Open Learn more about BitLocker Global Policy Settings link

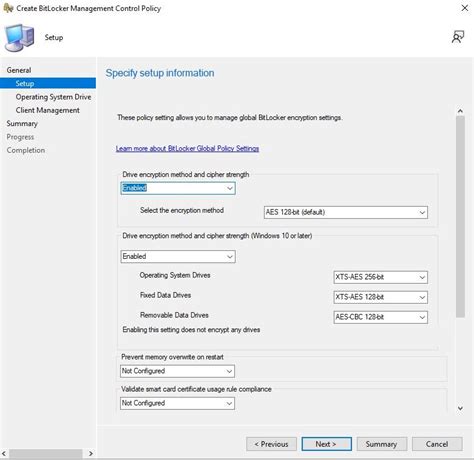coord(187,148)
